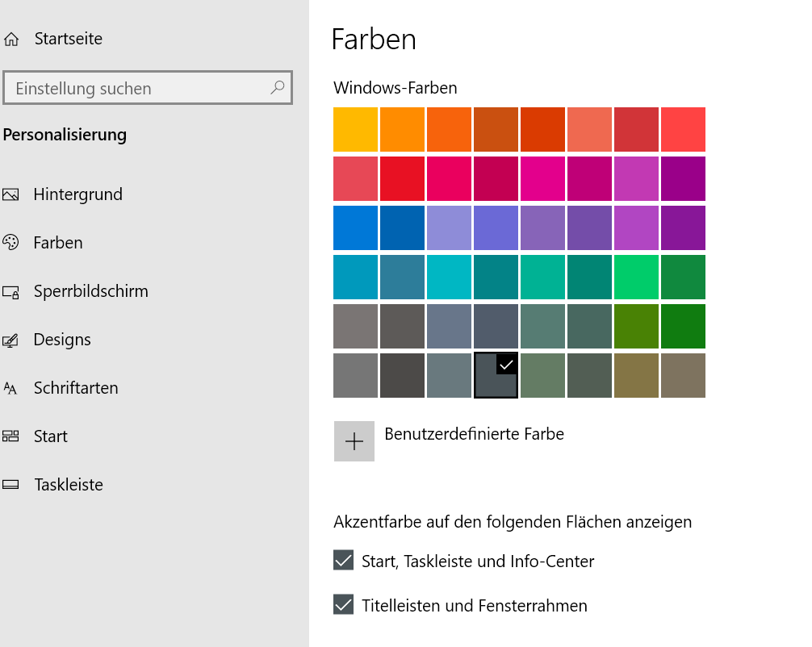This screenshot has width=812, height=647.
Task: Click the Farben palette icon
Action: [10, 243]
